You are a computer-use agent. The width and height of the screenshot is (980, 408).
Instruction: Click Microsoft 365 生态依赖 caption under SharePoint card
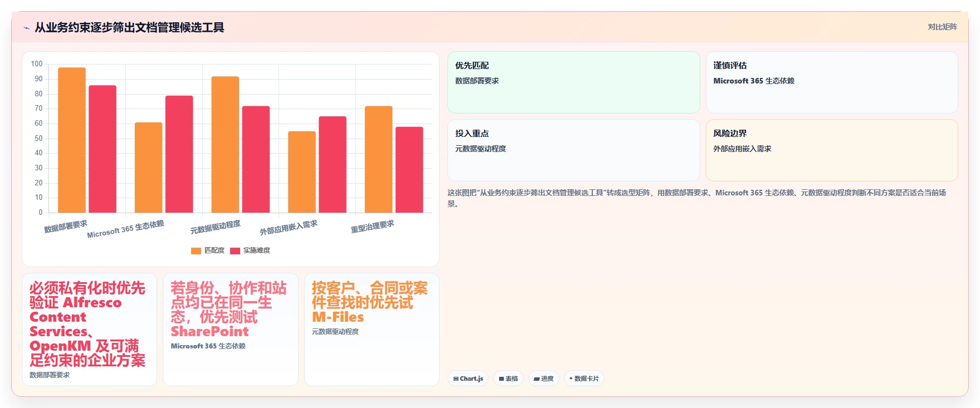point(208,346)
